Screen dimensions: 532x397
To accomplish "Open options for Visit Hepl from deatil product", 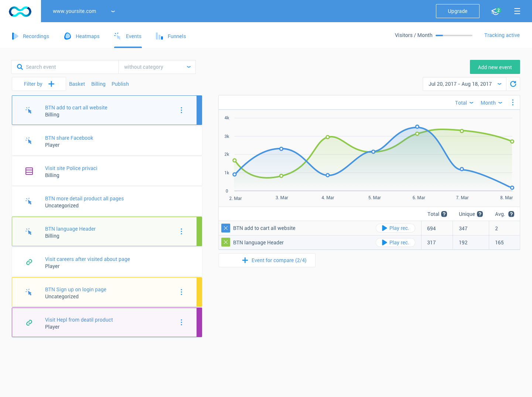I will [181, 322].
